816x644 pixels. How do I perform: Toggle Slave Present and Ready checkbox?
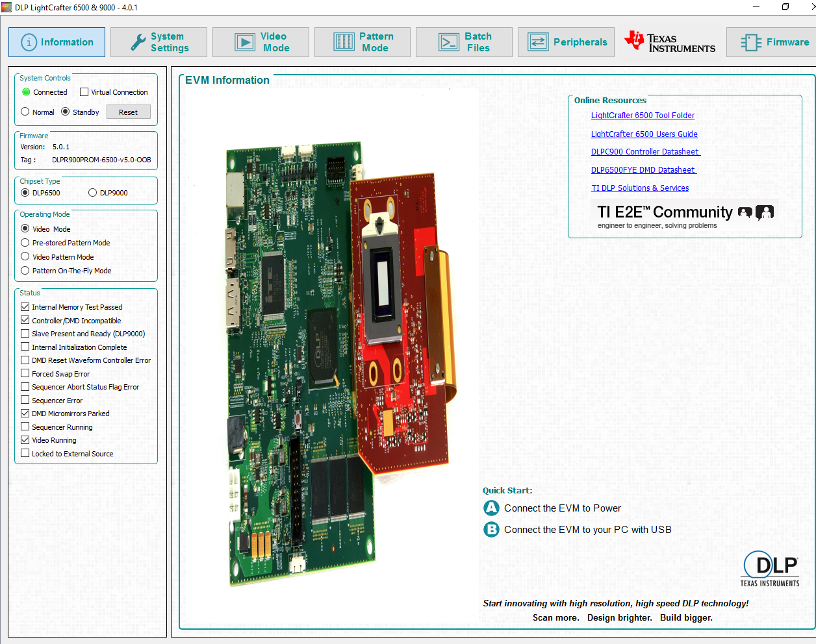(x=25, y=334)
